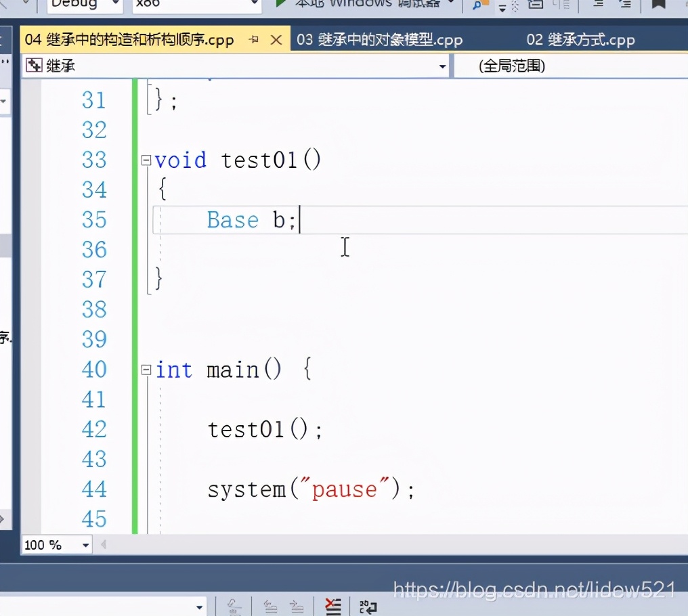688x616 pixels.
Task: Click the decrease indent icon in bottom toolbar
Action: (x=270, y=607)
